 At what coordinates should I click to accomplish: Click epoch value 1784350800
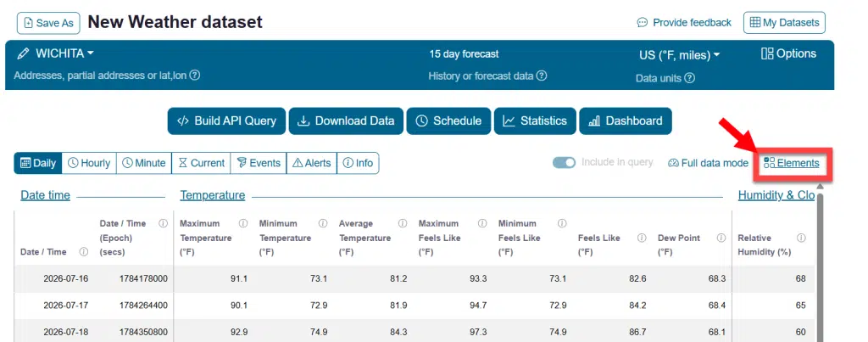point(143,332)
